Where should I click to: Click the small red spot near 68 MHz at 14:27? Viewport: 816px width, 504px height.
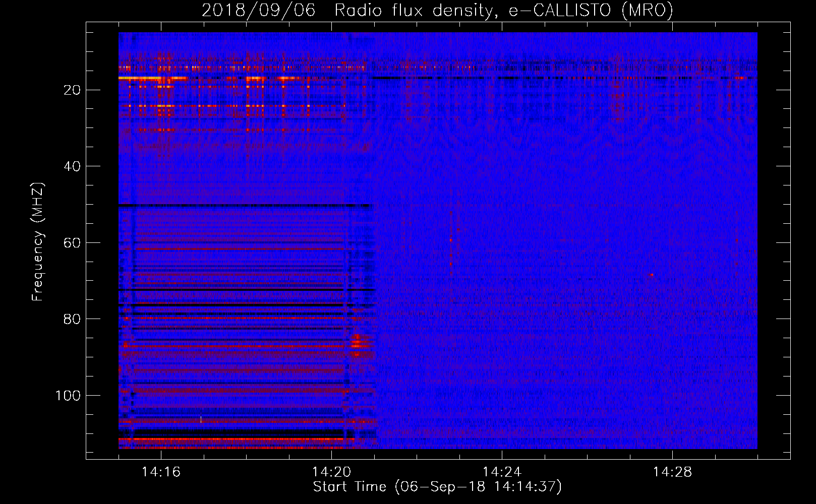point(651,275)
